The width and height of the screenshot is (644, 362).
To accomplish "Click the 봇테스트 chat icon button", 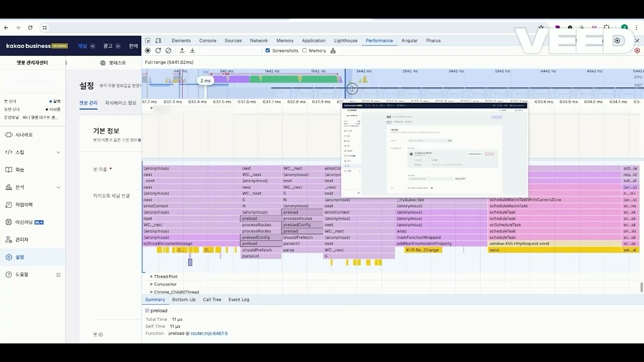I will tap(113, 63).
